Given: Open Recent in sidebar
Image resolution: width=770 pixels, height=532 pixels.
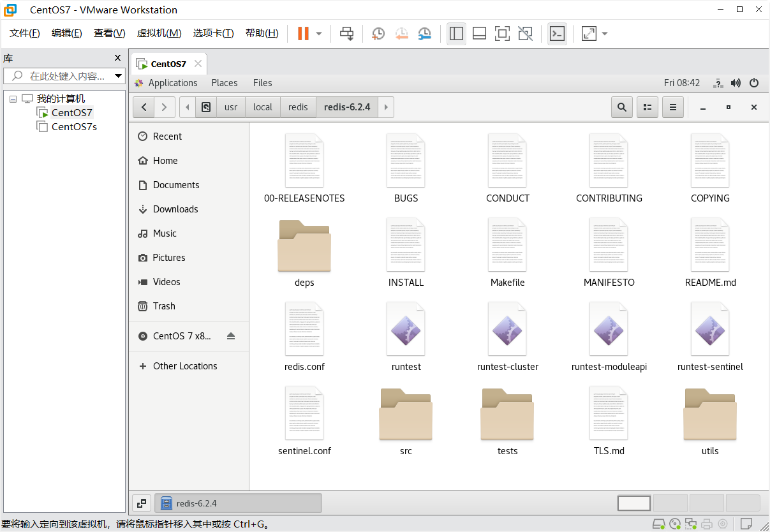Looking at the screenshot, I should (189, 137).
